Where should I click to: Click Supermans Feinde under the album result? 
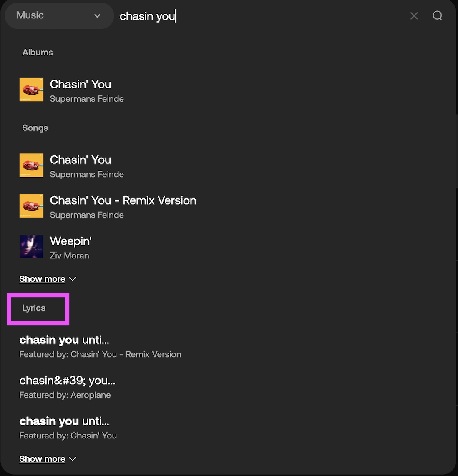[x=87, y=99]
